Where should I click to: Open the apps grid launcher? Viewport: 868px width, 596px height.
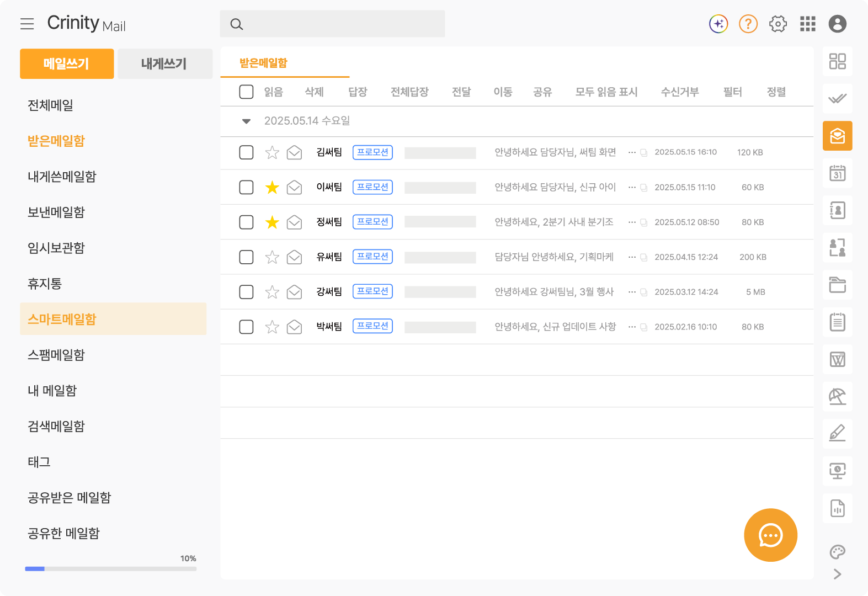pos(808,24)
